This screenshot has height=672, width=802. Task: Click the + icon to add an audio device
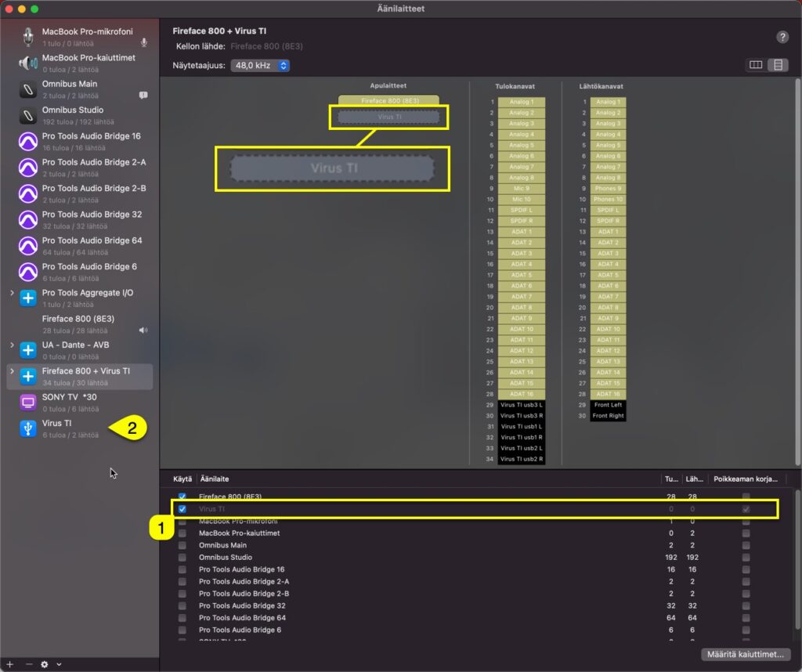click(9, 664)
